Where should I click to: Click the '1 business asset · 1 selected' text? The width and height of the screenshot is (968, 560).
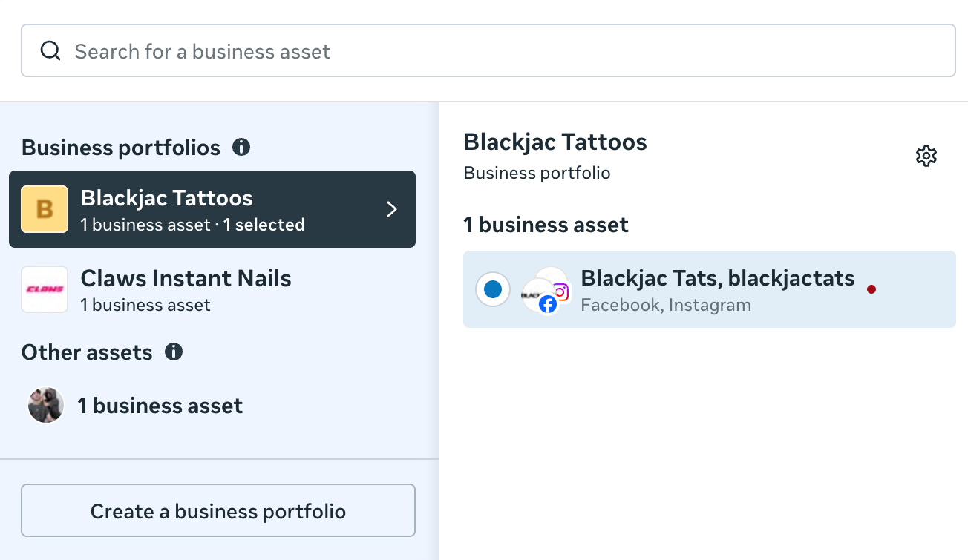point(192,225)
